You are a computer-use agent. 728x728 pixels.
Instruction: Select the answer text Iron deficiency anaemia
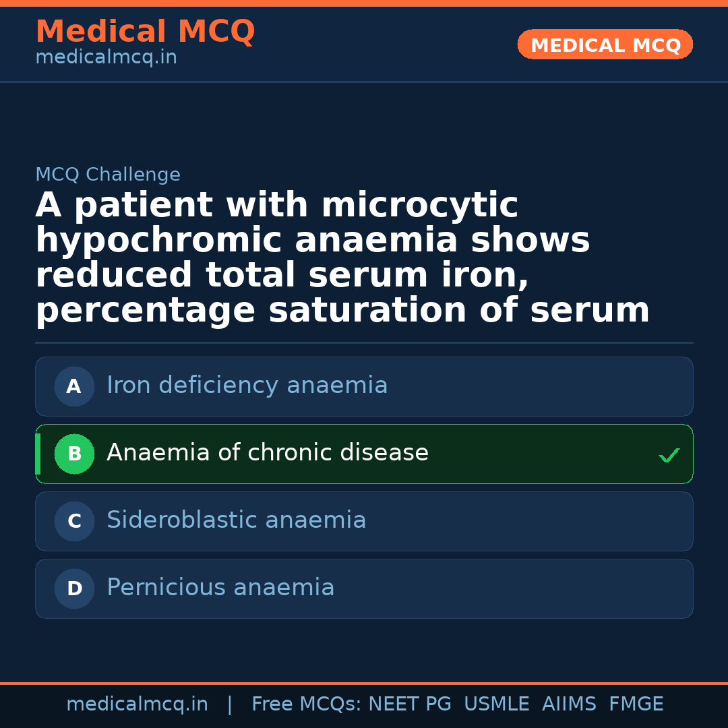click(x=247, y=386)
